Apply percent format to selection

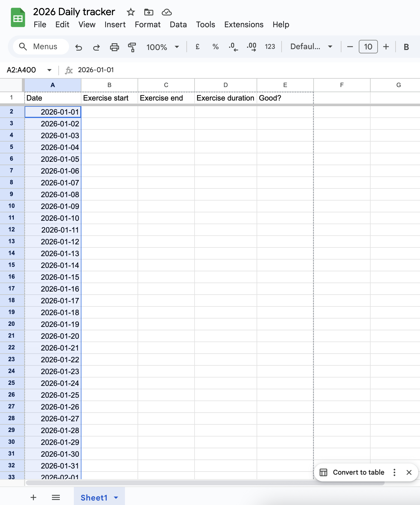pos(215,47)
